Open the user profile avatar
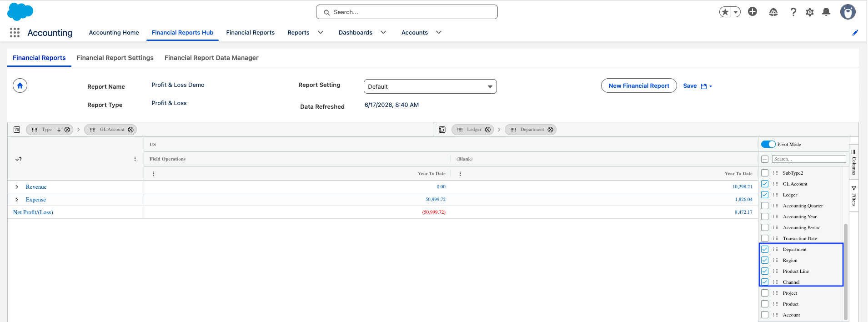The width and height of the screenshot is (868, 322). (x=848, y=12)
